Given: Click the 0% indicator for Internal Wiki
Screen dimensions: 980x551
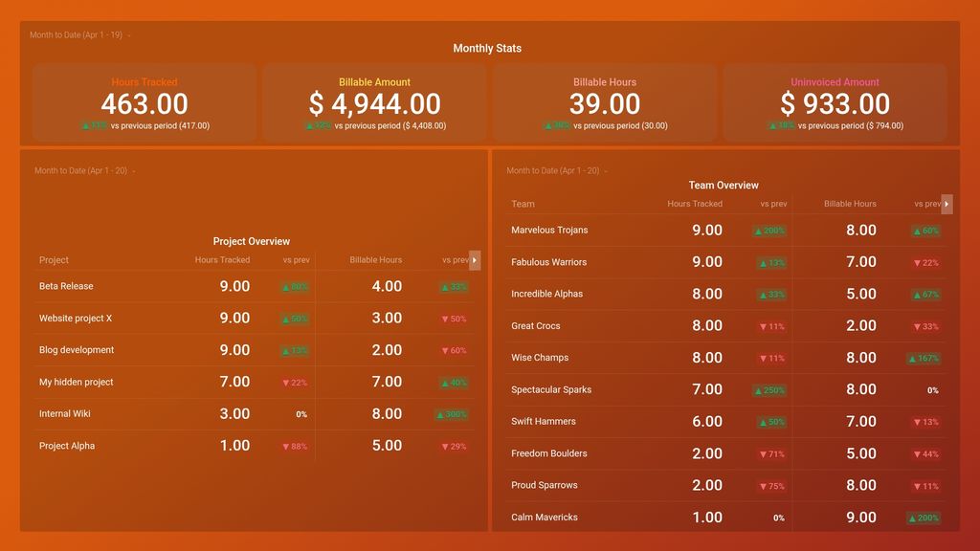Looking at the screenshot, I should [301, 413].
